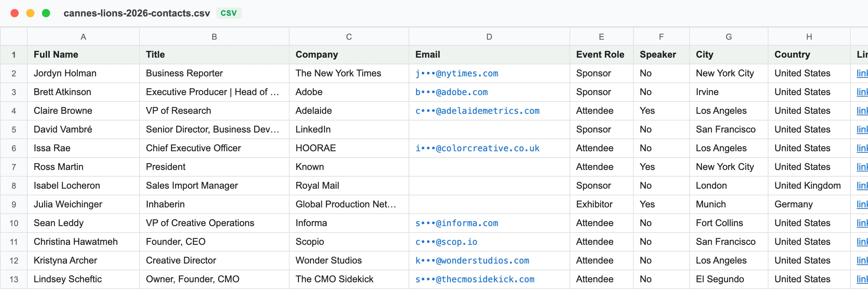This screenshot has width=868, height=289.
Task: Open the link in Julia Weichinger's row
Action: pyautogui.click(x=862, y=204)
